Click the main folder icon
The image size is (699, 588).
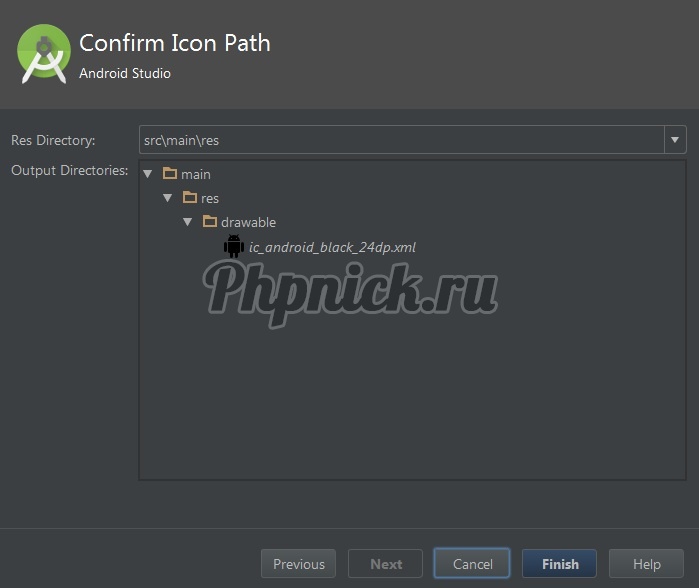tap(169, 174)
